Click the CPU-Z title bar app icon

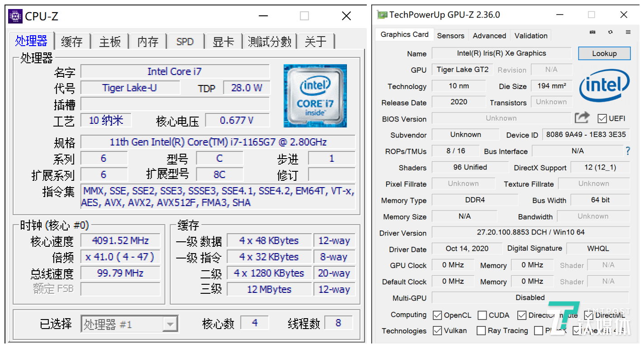coord(15,16)
